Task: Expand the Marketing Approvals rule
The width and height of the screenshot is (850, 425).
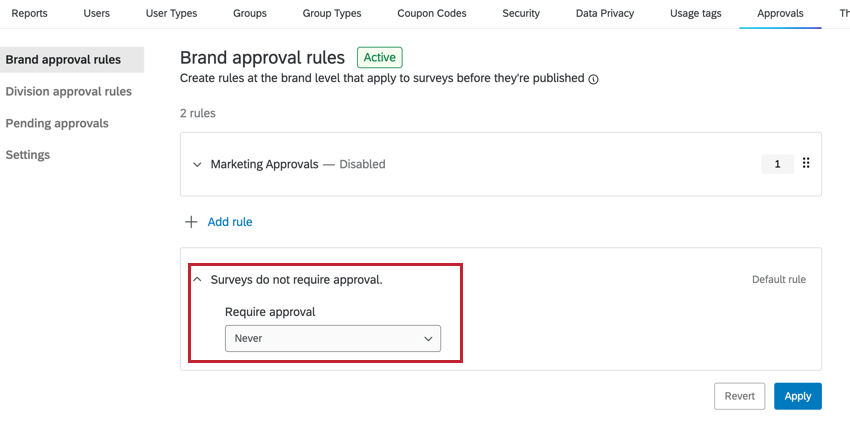Action: [x=197, y=164]
